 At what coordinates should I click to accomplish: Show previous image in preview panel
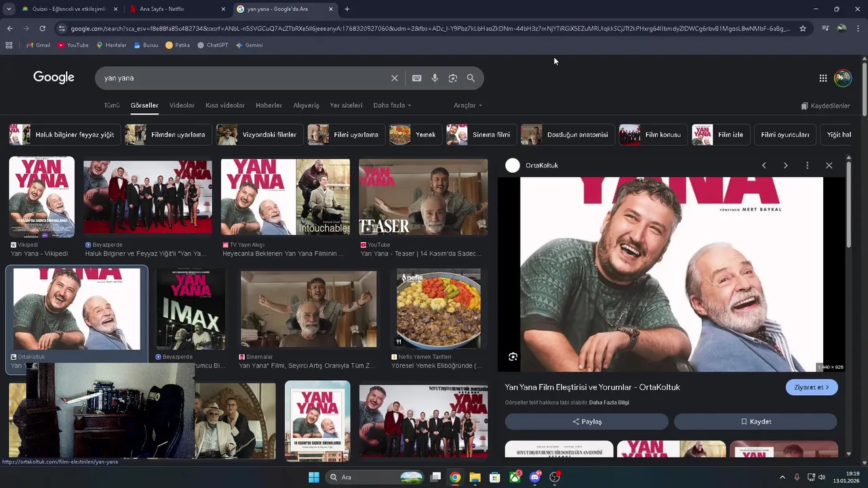click(764, 165)
